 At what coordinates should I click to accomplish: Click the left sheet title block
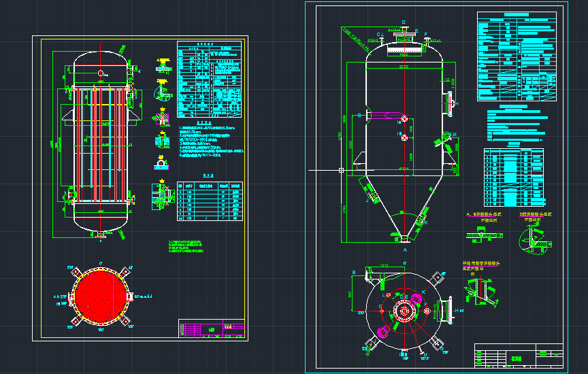[212, 328]
